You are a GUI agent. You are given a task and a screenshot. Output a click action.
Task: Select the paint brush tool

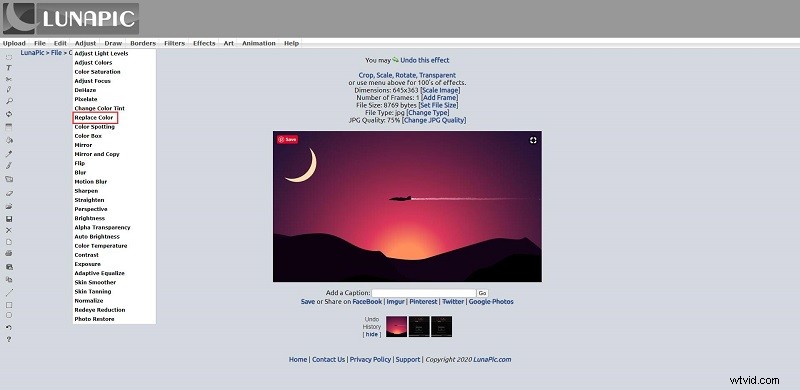coord(9,165)
